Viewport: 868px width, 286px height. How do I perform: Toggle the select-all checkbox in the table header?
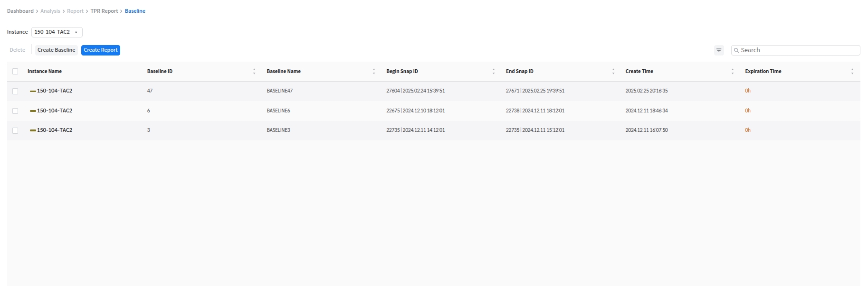click(x=15, y=72)
